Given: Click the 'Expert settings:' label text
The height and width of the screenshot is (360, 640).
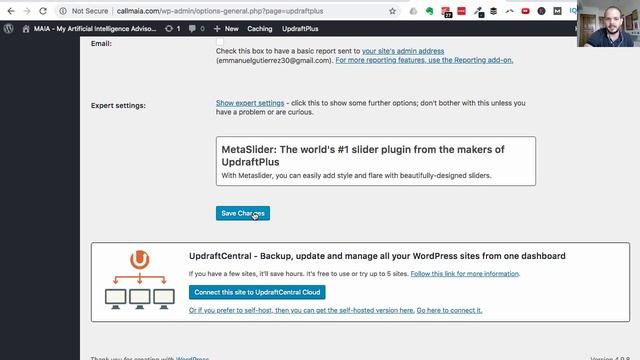Looking at the screenshot, I should (118, 105).
